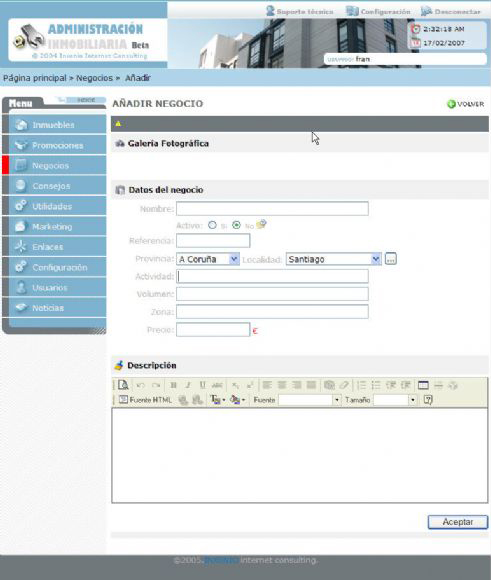This screenshot has height=580, width=491.
Task: Open the text color picker
Action: coord(218,400)
